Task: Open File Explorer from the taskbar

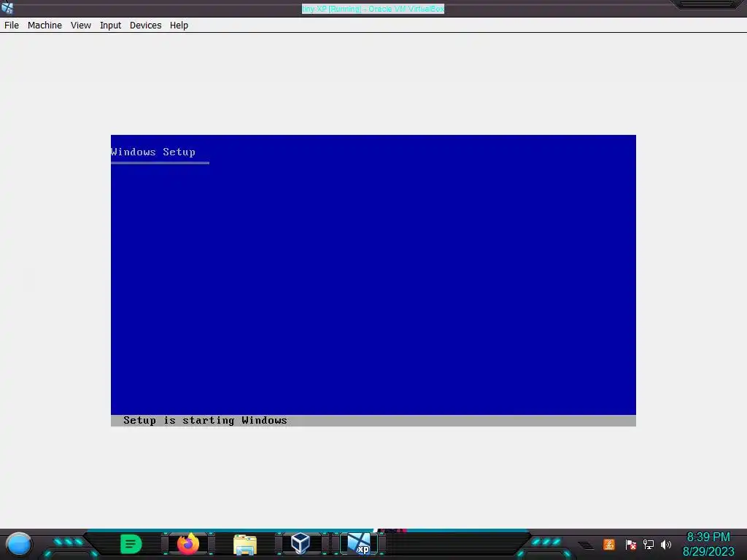Action: pos(245,544)
